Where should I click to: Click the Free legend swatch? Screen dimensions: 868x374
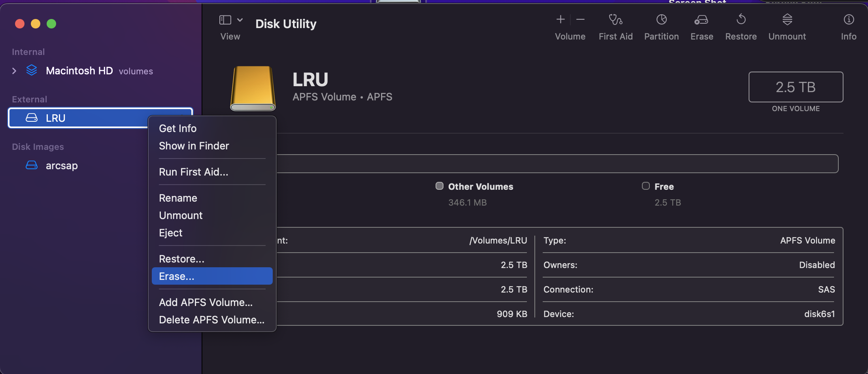(645, 186)
